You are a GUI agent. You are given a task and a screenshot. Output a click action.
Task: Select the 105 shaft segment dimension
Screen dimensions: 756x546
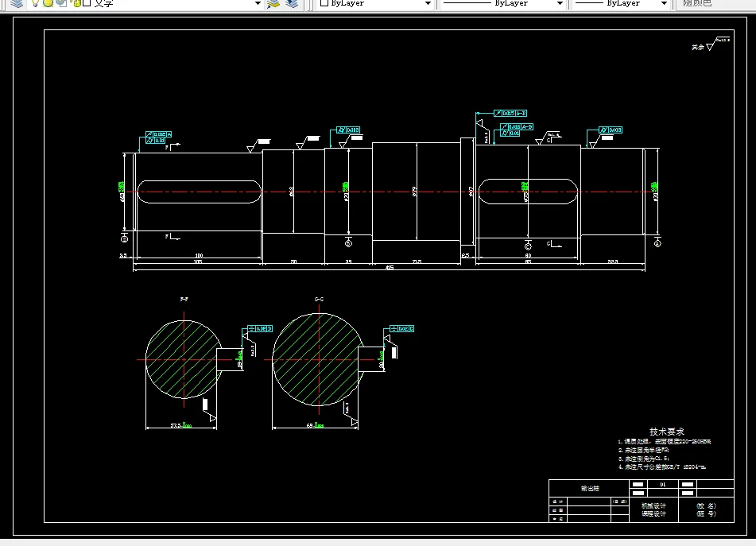pos(198,261)
